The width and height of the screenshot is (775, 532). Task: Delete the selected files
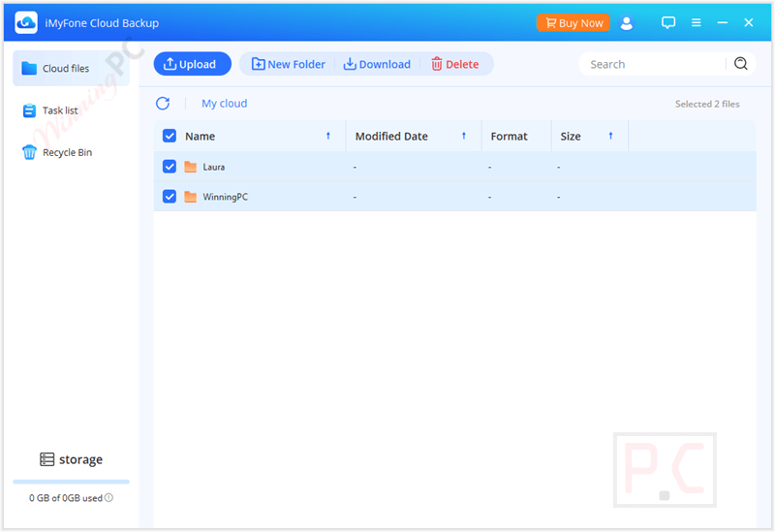pos(454,64)
